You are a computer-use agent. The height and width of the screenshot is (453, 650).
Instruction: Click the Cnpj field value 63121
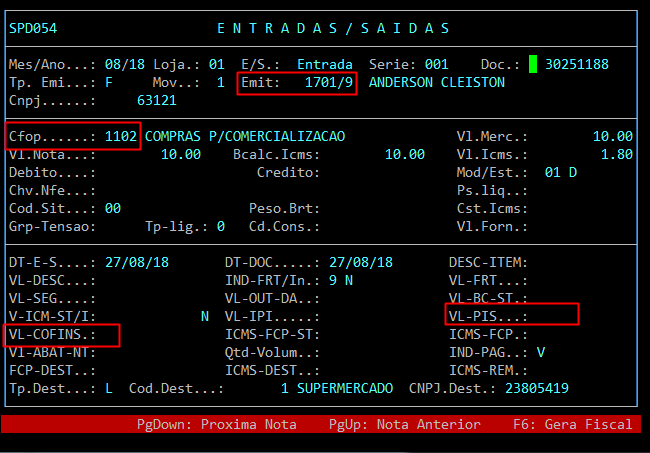157,100
